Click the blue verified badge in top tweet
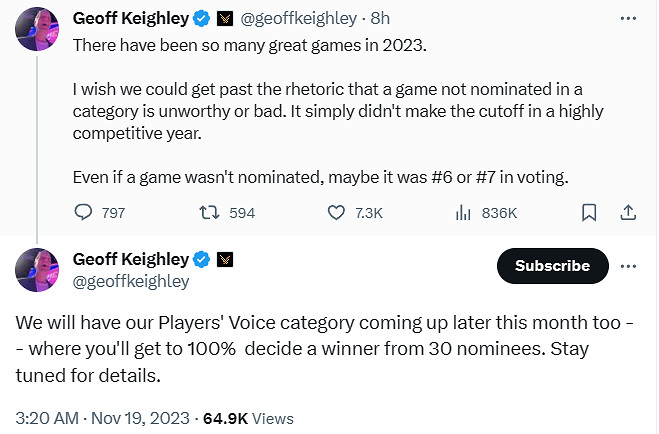The height and width of the screenshot is (434, 659). 201,19
